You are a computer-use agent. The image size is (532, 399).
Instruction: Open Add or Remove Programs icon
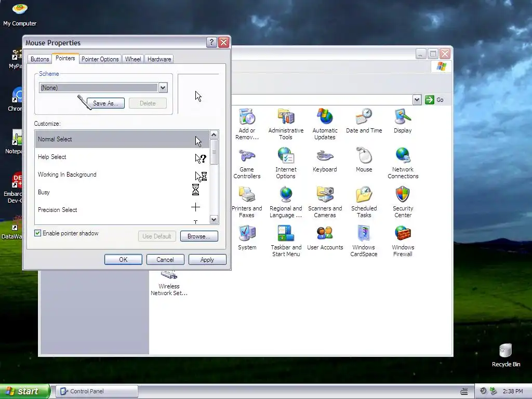[247, 124]
